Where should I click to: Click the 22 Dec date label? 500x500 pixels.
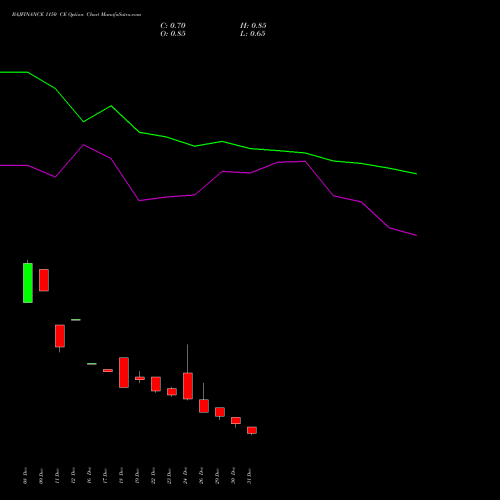(154, 476)
